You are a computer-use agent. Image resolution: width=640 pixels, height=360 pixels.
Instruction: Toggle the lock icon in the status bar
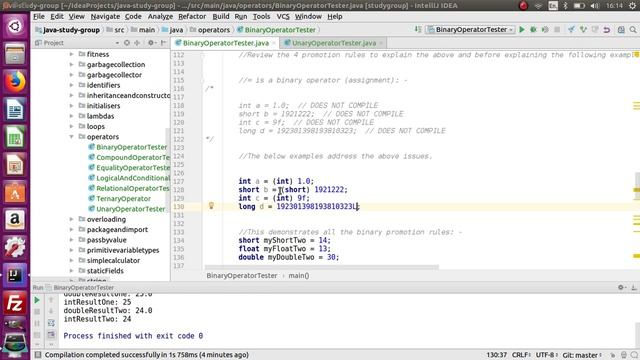pyautogui.click(x=613, y=355)
